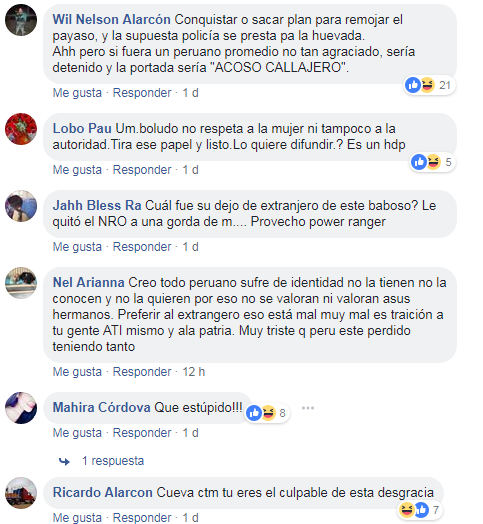
Task: Click the reaction icons showing 21 reactions
Action: (x=430, y=85)
